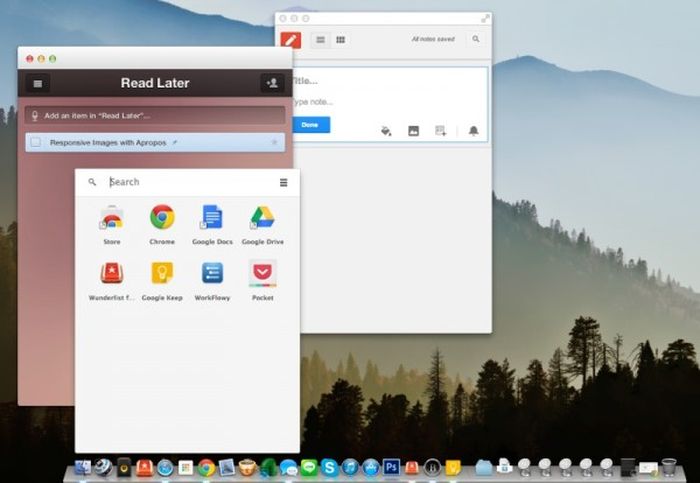Click the show checkboxes list icon in note
Image resolution: width=700 pixels, height=483 pixels.
point(441,131)
